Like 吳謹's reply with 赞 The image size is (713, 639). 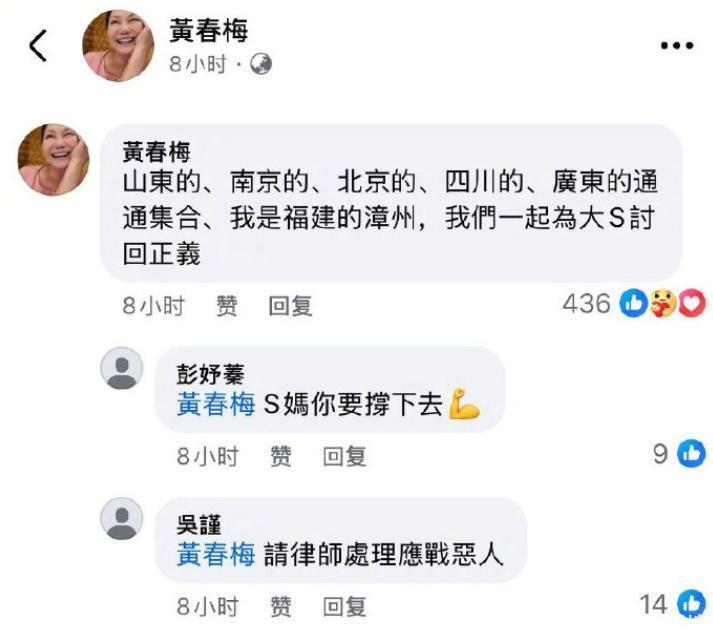pyautogui.click(x=281, y=606)
